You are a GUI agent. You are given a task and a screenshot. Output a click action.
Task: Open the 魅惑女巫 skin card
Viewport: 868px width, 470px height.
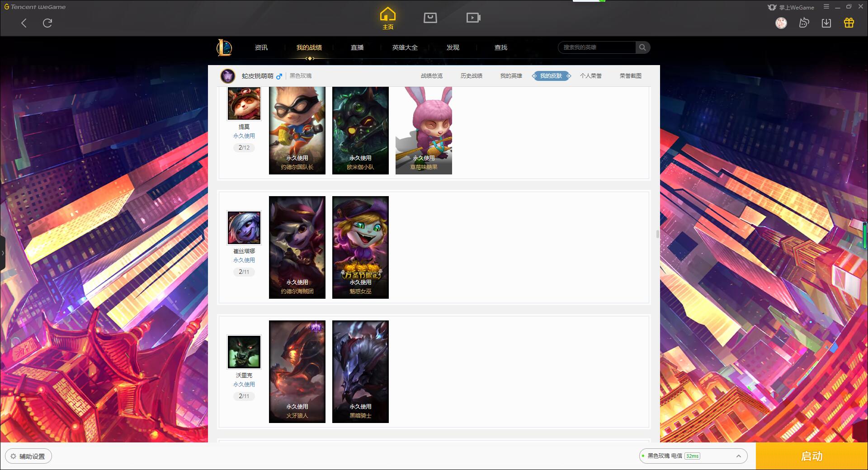tap(360, 247)
